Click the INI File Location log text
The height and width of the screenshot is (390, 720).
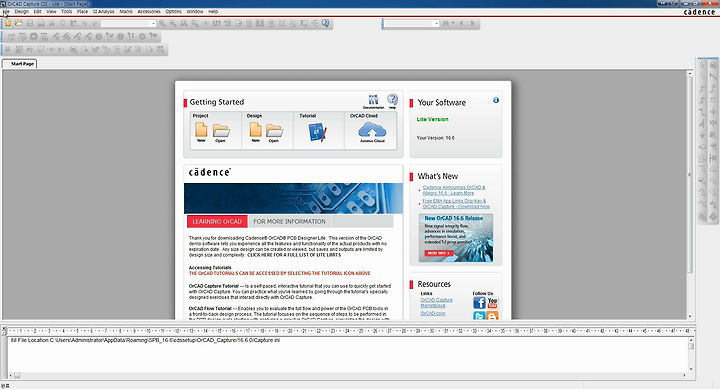145,340
